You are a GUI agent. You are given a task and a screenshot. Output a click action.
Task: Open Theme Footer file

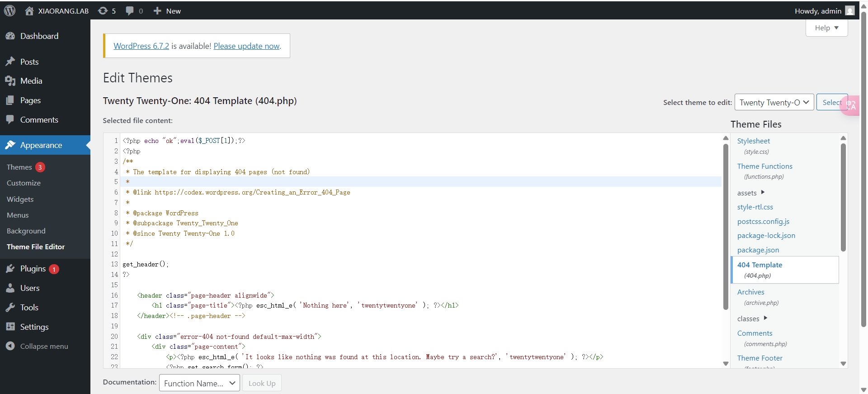[x=760, y=358]
